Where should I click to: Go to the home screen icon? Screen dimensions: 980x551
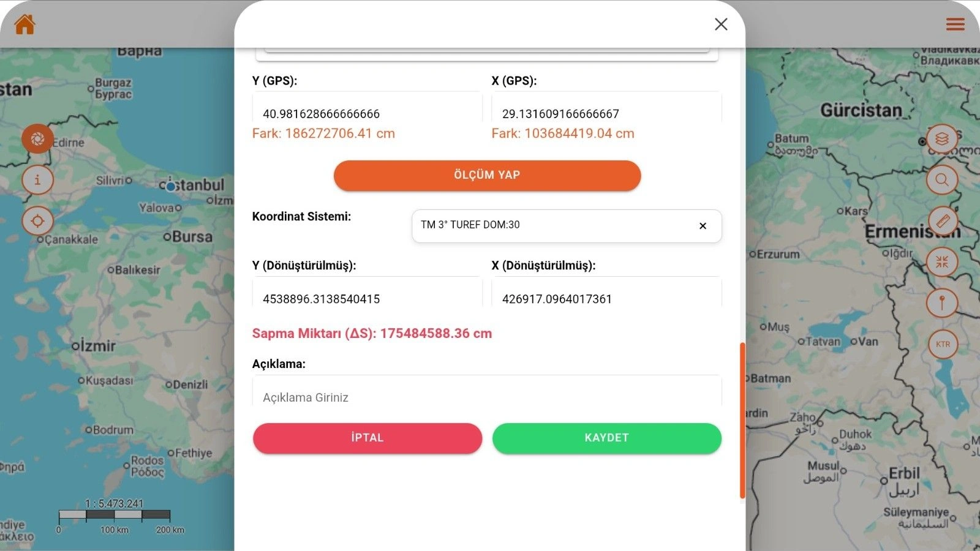25,24
